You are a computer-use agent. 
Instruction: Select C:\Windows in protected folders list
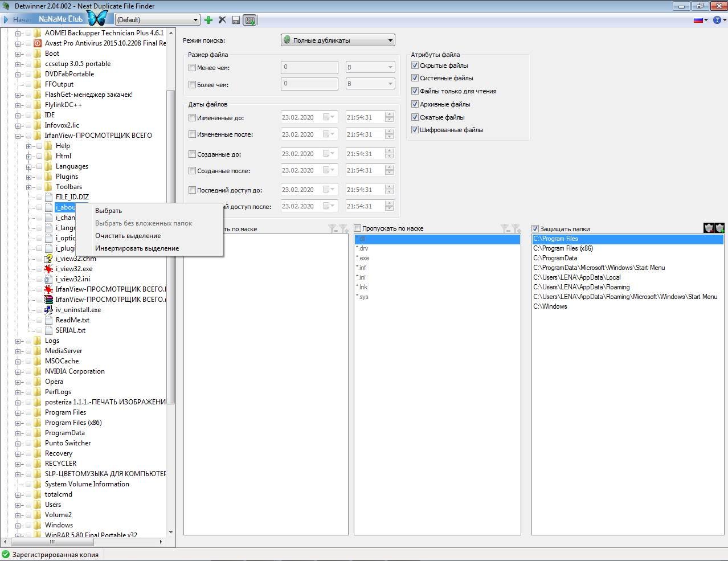click(x=550, y=306)
